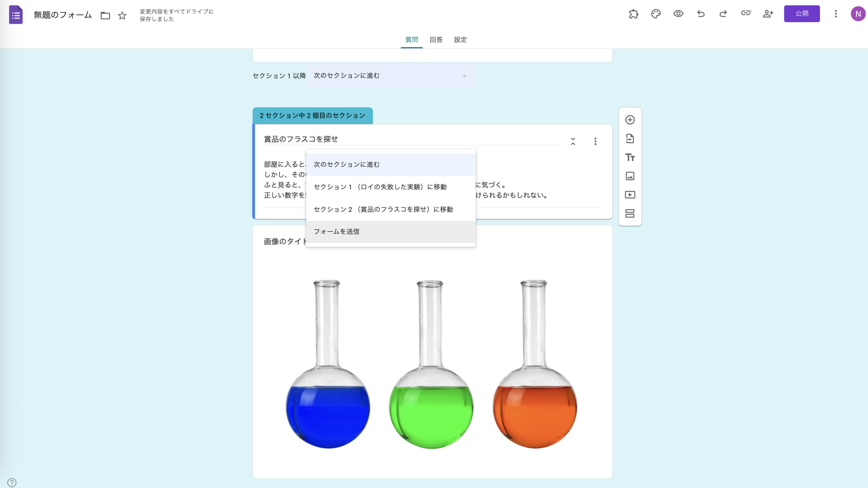Open the セクション 1 以降 navigation dropdown
This screenshot has width=868, height=488.
coord(390,76)
